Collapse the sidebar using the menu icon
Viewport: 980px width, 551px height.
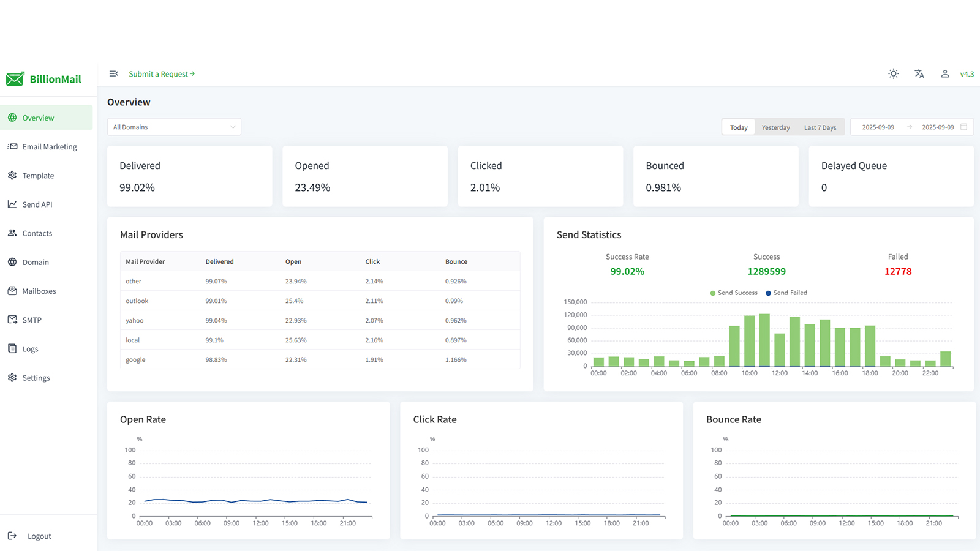click(x=113, y=73)
